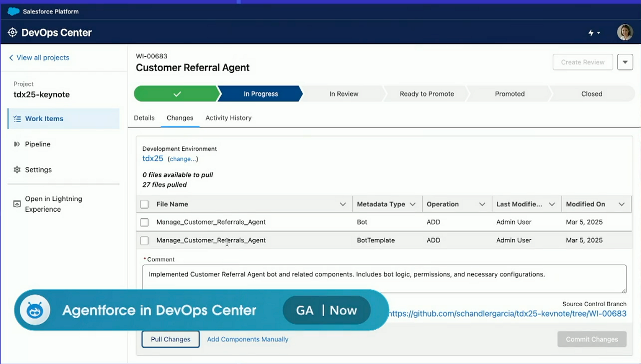
Task: Open the Modified On column dropdown chevron
Action: click(621, 204)
